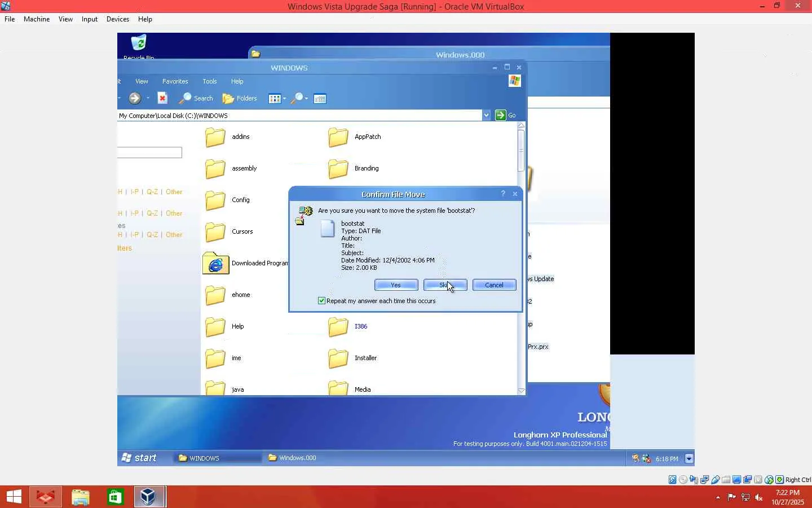Open the VirtualBox File menu
The width and height of the screenshot is (812, 508).
10,19
